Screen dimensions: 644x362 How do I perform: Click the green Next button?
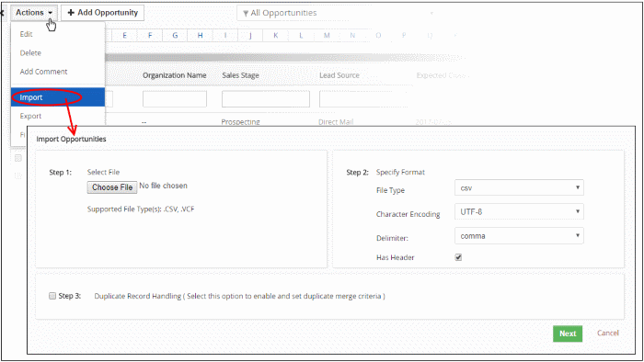[x=568, y=334]
